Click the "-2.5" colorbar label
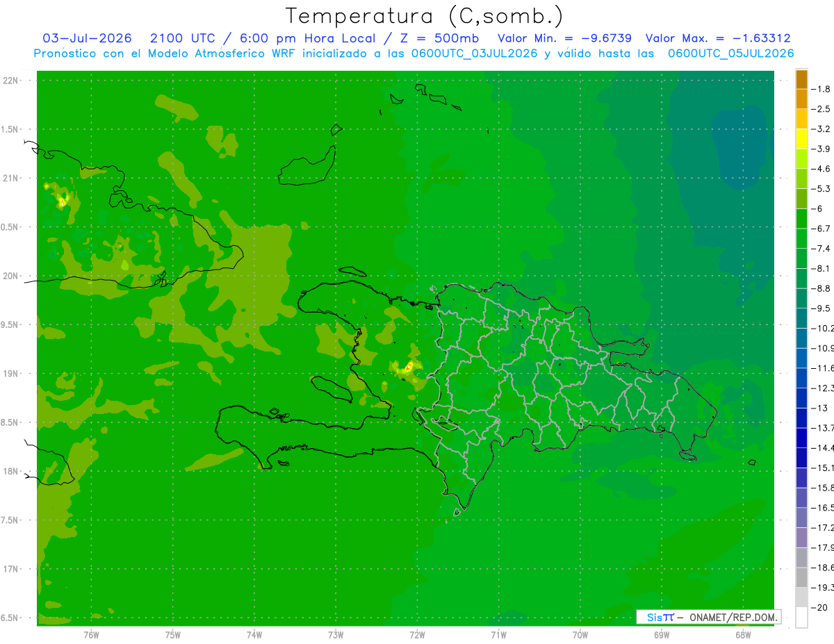Viewport: 834px width, 644px height. [821, 109]
